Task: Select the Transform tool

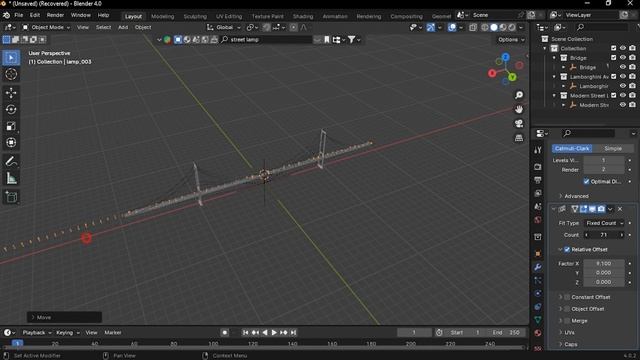Action: tap(11, 142)
